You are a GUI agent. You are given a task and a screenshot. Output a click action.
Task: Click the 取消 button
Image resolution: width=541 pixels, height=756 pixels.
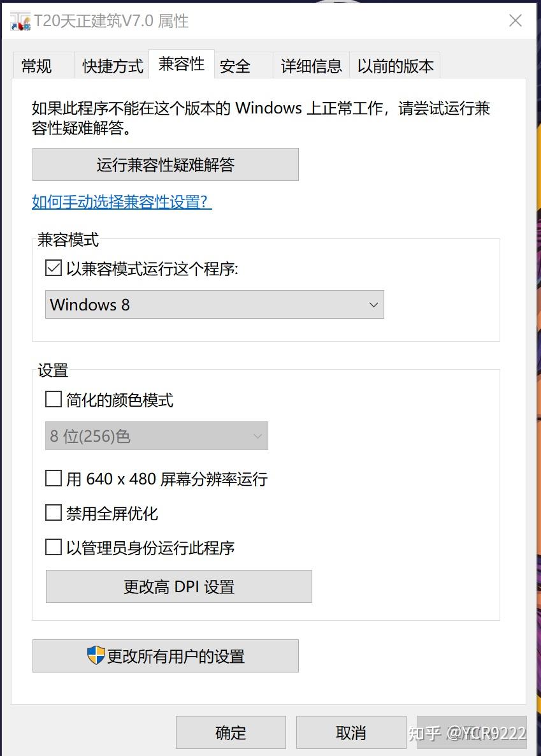(x=350, y=732)
